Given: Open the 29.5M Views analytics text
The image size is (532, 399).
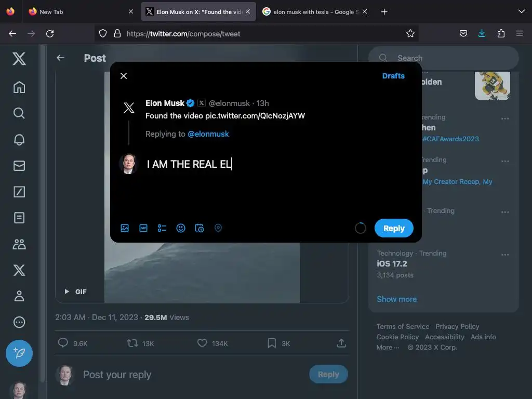Looking at the screenshot, I should pyautogui.click(x=167, y=317).
